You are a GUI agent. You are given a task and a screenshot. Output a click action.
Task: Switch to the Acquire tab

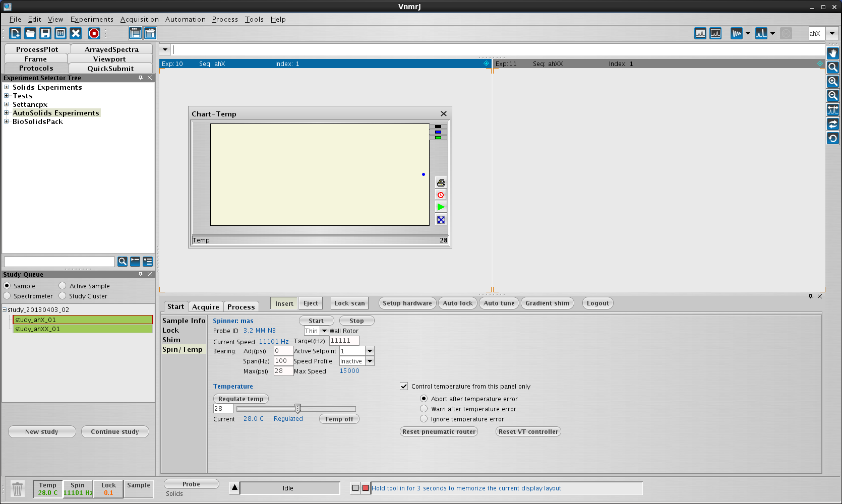tap(206, 307)
